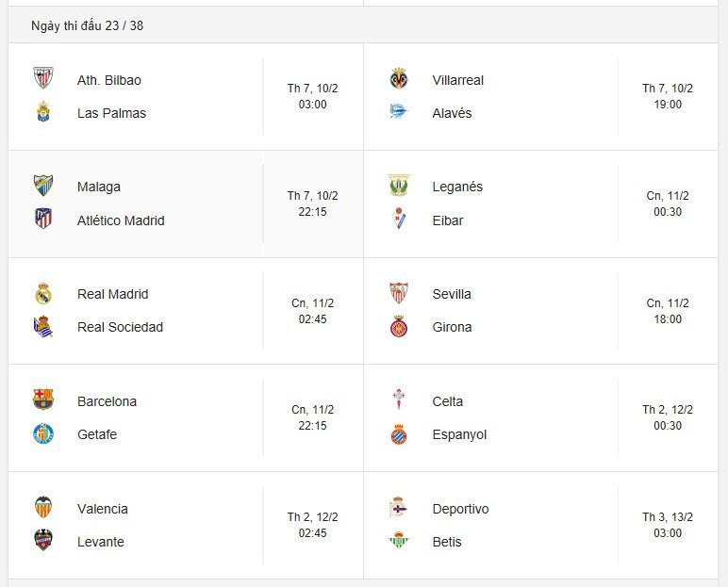The width and height of the screenshot is (728, 587).
Task: Click the Valencia club crest
Action: (x=43, y=508)
